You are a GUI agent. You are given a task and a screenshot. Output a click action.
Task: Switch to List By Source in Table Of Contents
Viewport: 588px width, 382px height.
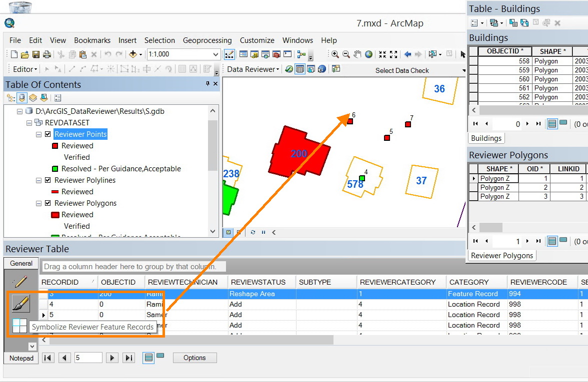pyautogui.click(x=22, y=98)
